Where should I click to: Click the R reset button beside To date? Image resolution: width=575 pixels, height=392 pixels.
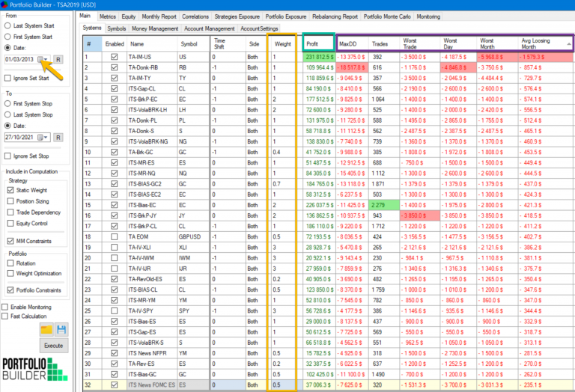pos(58,137)
